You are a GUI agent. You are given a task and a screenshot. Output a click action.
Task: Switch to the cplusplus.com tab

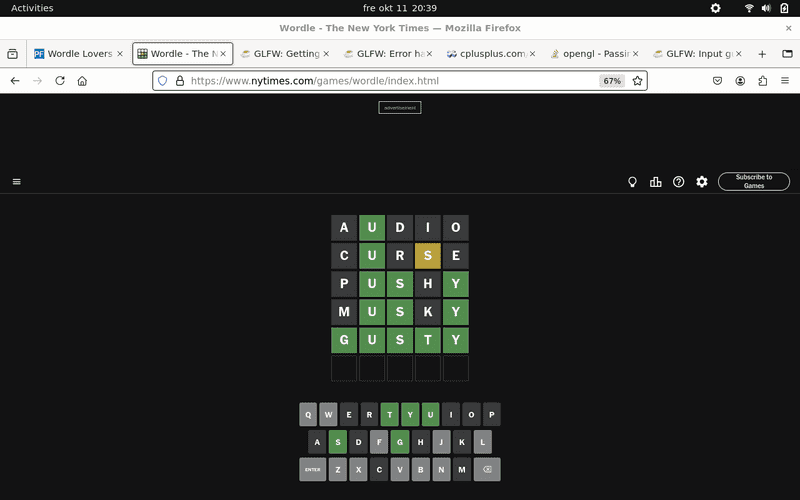pyautogui.click(x=492, y=54)
